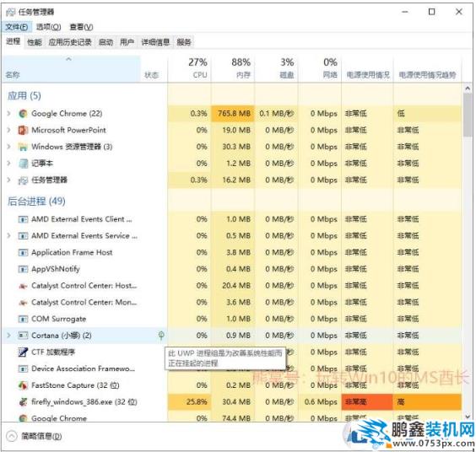Expand AMD External Events Service row
Viewport: 476px width, 452px height.
click(8, 236)
